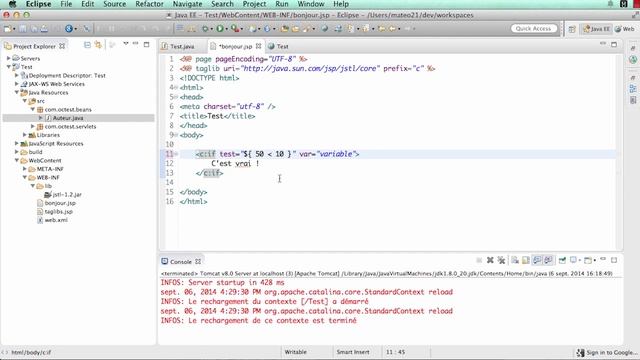Click the green Run play icon
The image size is (640, 360).
220,29
